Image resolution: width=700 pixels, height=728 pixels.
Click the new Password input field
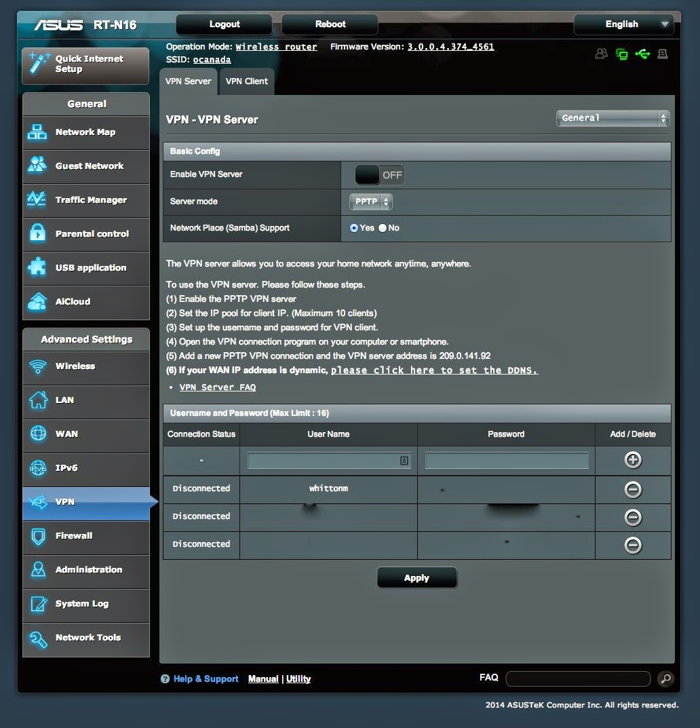click(x=507, y=461)
